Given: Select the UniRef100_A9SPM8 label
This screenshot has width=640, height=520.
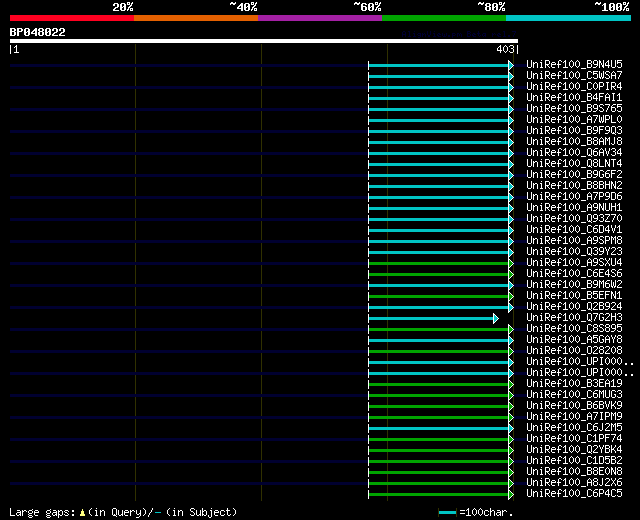Looking at the screenshot, I should [x=574, y=240].
